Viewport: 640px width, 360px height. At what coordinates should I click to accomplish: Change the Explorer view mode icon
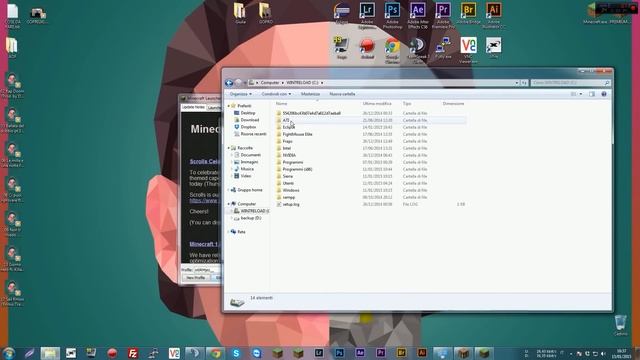(573, 94)
